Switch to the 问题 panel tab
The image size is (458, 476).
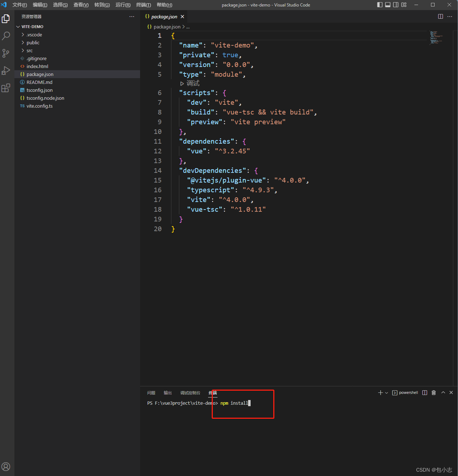click(x=151, y=393)
